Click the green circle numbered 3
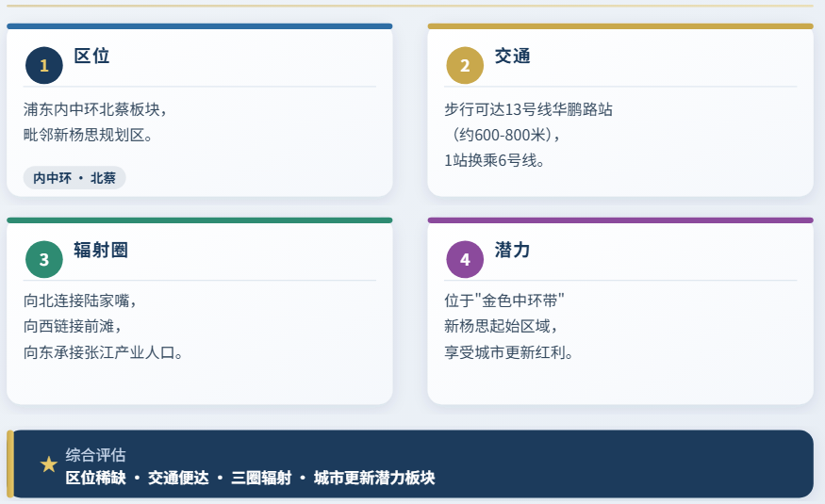The width and height of the screenshot is (825, 504). [x=44, y=259]
